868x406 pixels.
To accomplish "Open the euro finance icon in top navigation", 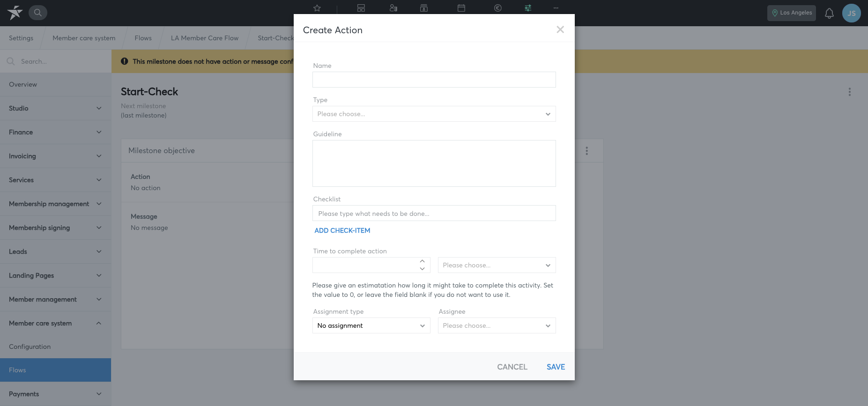I will pos(498,8).
